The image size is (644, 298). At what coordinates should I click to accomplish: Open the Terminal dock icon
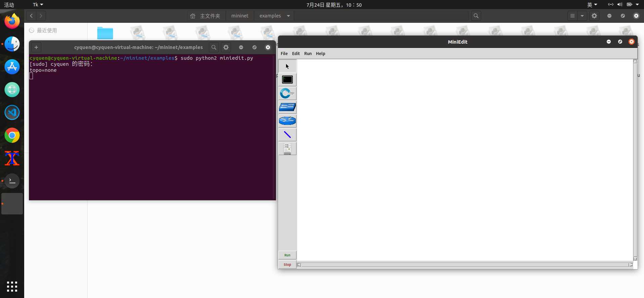click(x=12, y=181)
